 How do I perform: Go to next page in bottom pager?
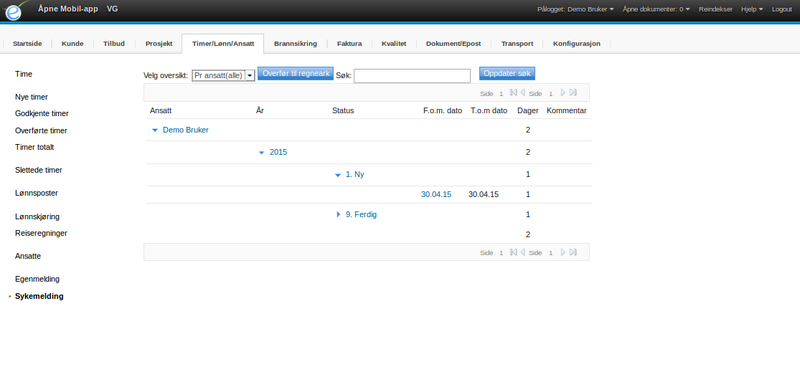coord(563,252)
